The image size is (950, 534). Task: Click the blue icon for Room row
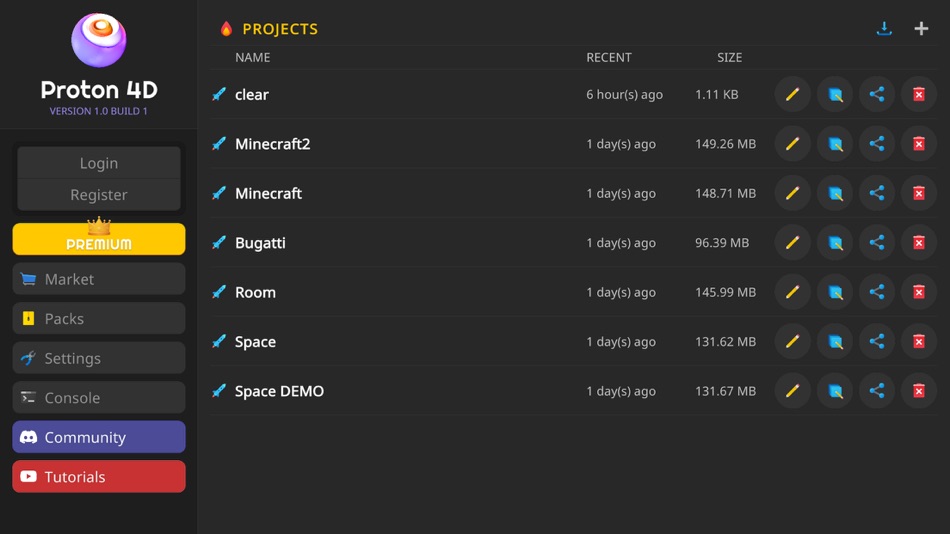pyautogui.click(x=835, y=292)
